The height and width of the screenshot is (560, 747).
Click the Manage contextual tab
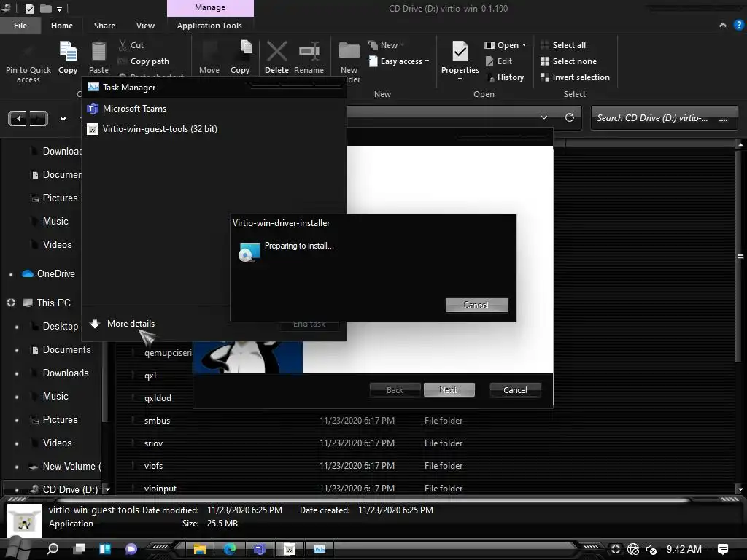pyautogui.click(x=210, y=7)
